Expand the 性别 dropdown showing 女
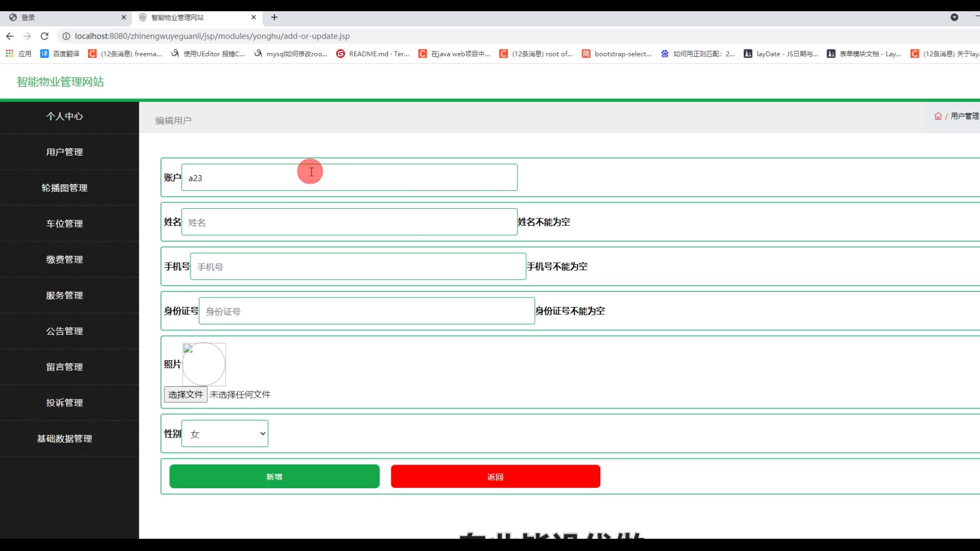Screen dimensions: 980x551 (225, 434)
